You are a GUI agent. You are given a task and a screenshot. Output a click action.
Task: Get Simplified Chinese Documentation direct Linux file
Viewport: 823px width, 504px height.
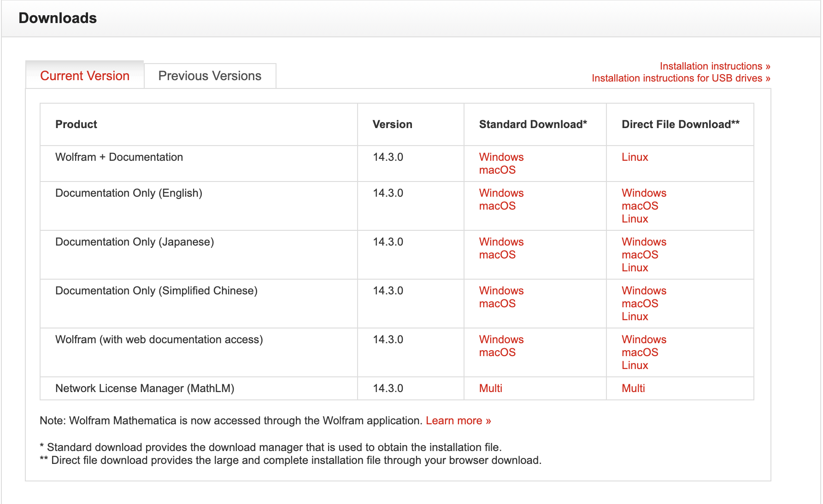point(635,316)
